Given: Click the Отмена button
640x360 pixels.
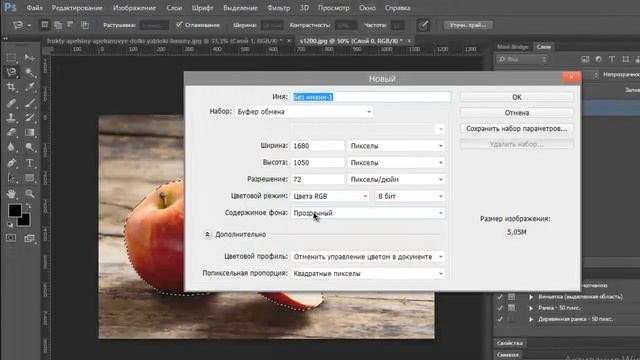Looking at the screenshot, I should pyautogui.click(x=517, y=113).
